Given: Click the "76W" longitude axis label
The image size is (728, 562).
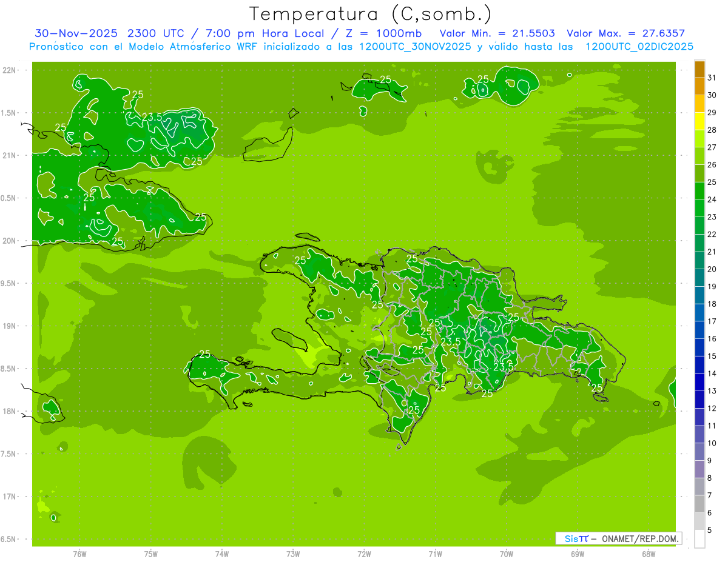Looking at the screenshot, I should point(79,554).
